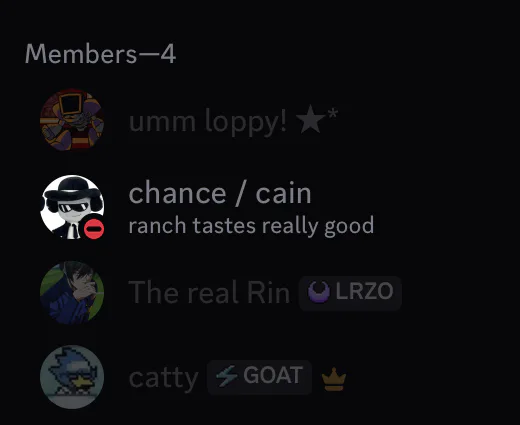Select member name umm loppy!
The width and height of the screenshot is (520, 425).
point(207,122)
